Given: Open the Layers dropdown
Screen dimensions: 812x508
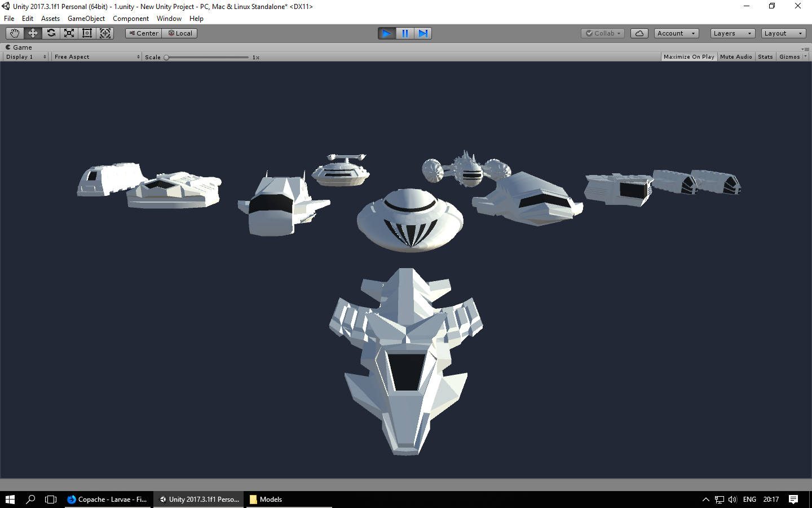Looking at the screenshot, I should tap(732, 33).
